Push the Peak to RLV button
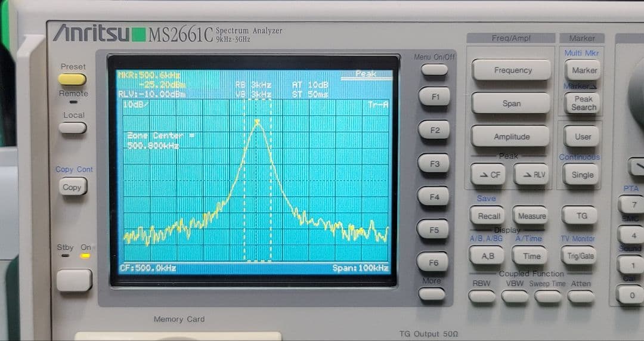 point(531,175)
